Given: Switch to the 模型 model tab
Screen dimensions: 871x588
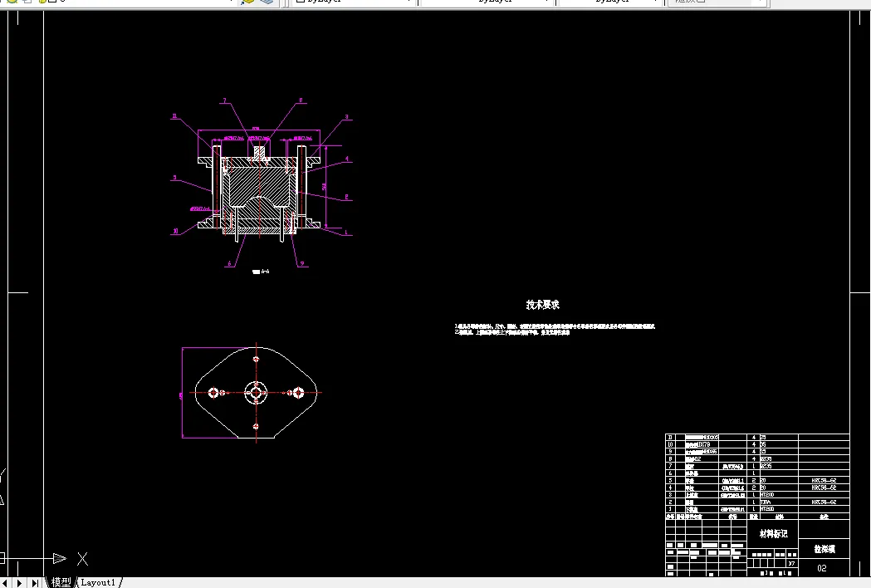Looking at the screenshot, I should coord(61,582).
